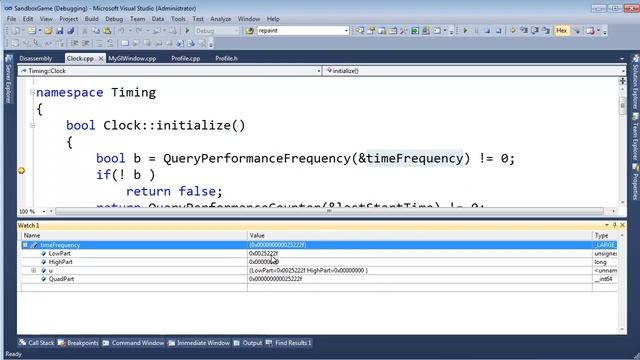Collapse the Clock::initialize function outlining
640x360 pixels.
coord(32,126)
